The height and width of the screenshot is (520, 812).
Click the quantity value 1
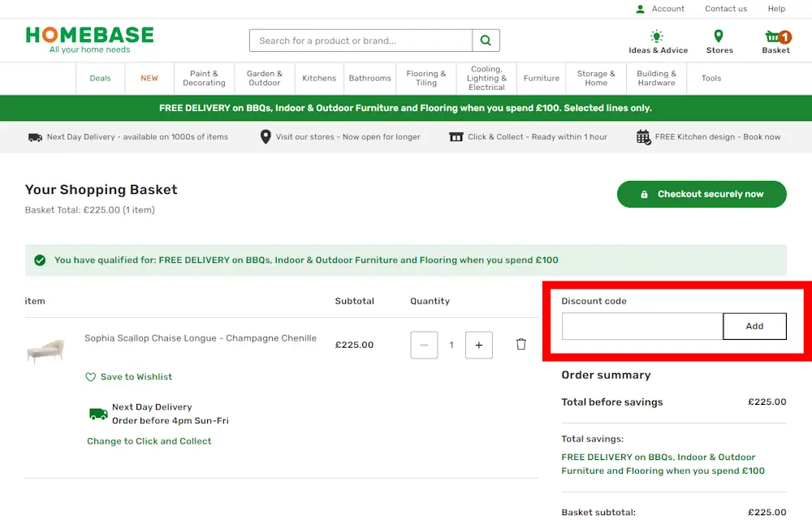[x=451, y=345]
